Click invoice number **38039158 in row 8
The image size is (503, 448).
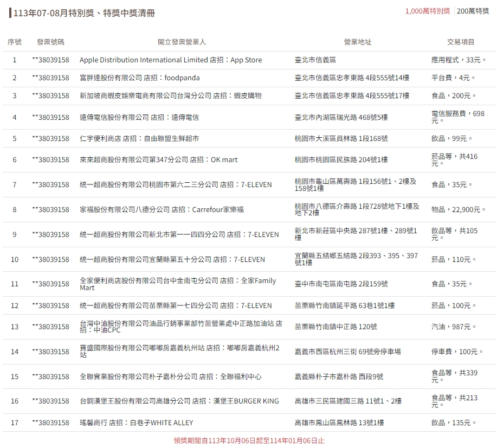[x=51, y=210]
